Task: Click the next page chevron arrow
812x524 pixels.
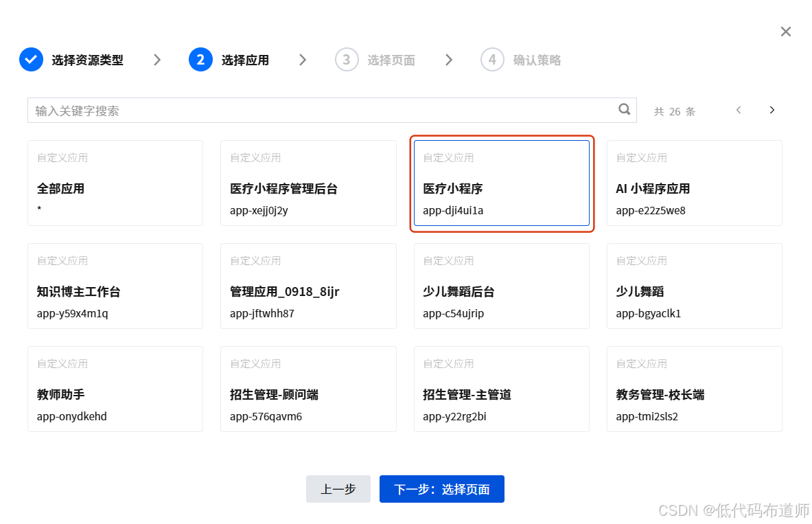Action: click(x=772, y=109)
